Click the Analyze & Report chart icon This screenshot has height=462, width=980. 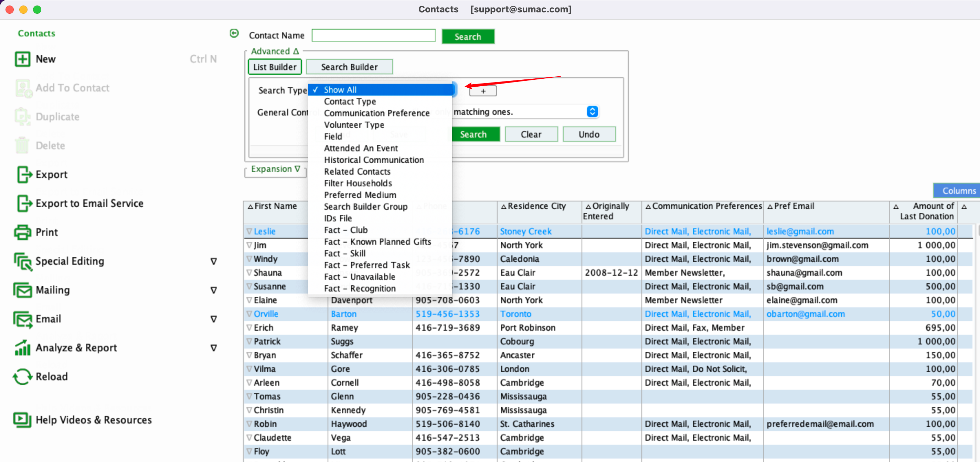(x=22, y=348)
